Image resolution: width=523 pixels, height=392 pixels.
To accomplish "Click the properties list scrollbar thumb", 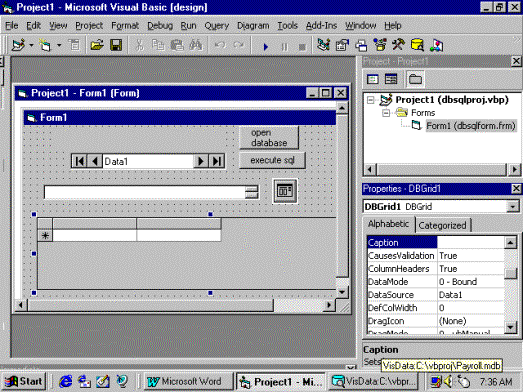I will point(510,274).
